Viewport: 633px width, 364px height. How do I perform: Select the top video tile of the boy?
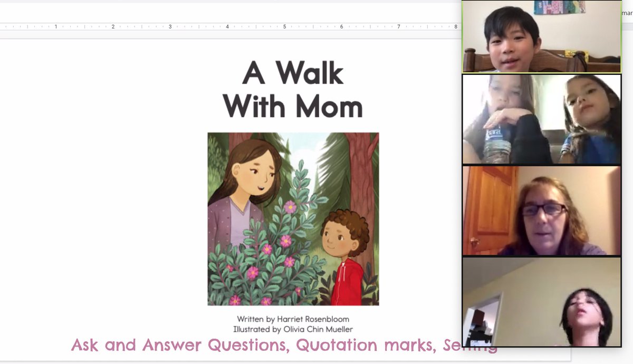click(x=542, y=36)
